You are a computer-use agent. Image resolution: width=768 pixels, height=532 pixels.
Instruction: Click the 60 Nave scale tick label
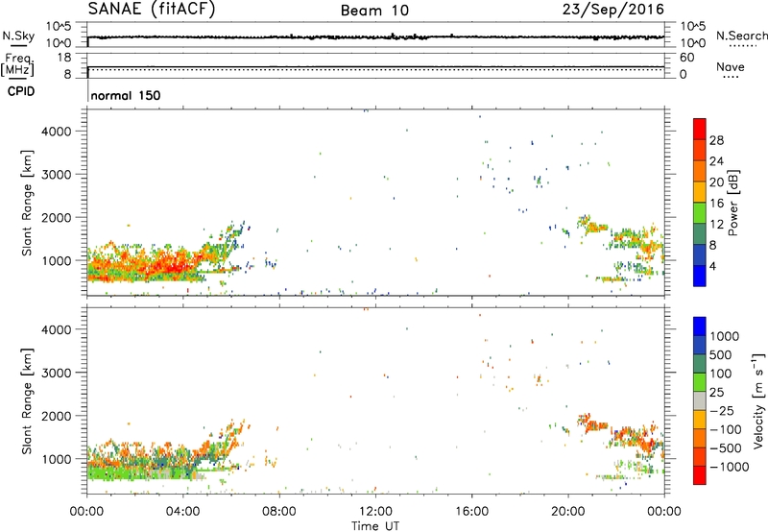coord(687,58)
